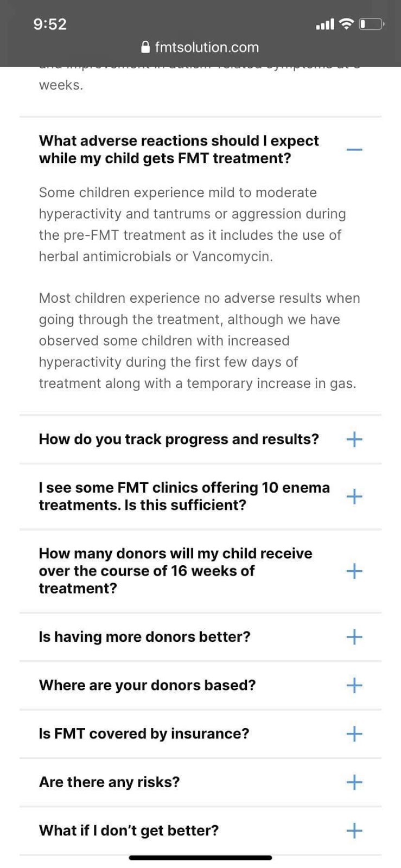Tap the 'Is having more donors better?' heading
The height and width of the screenshot is (868, 401).
pos(144,636)
